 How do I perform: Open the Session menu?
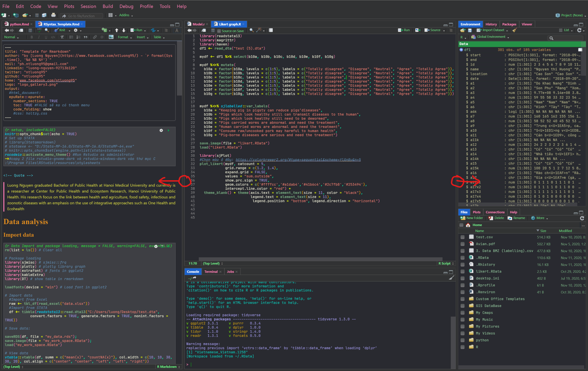pos(88,6)
